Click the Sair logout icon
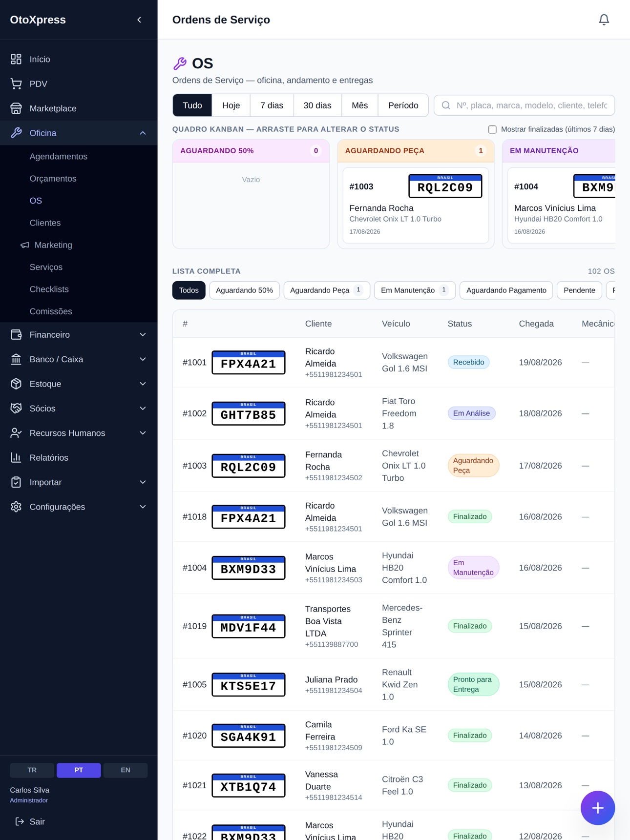The height and width of the screenshot is (840, 630). (x=20, y=821)
